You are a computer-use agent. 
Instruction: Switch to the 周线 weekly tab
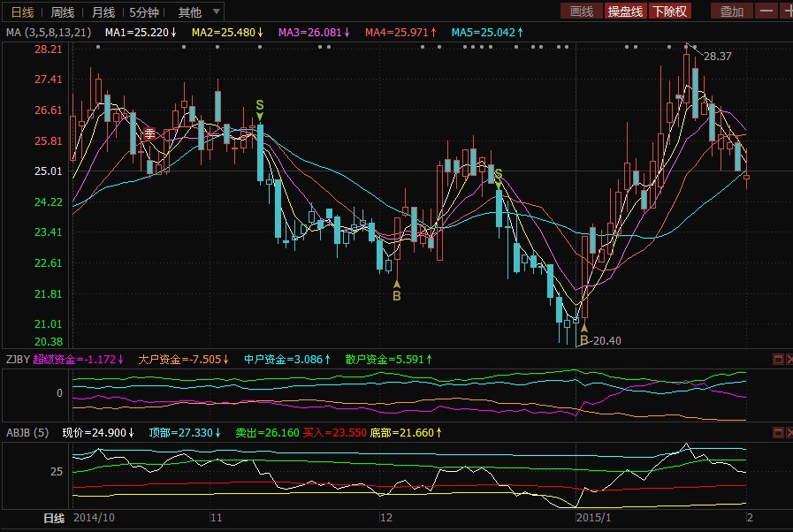(63, 12)
